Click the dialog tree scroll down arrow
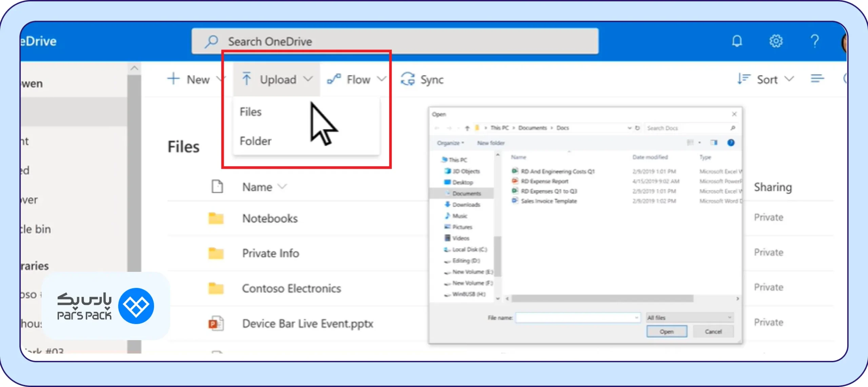868x387 pixels. click(x=498, y=299)
